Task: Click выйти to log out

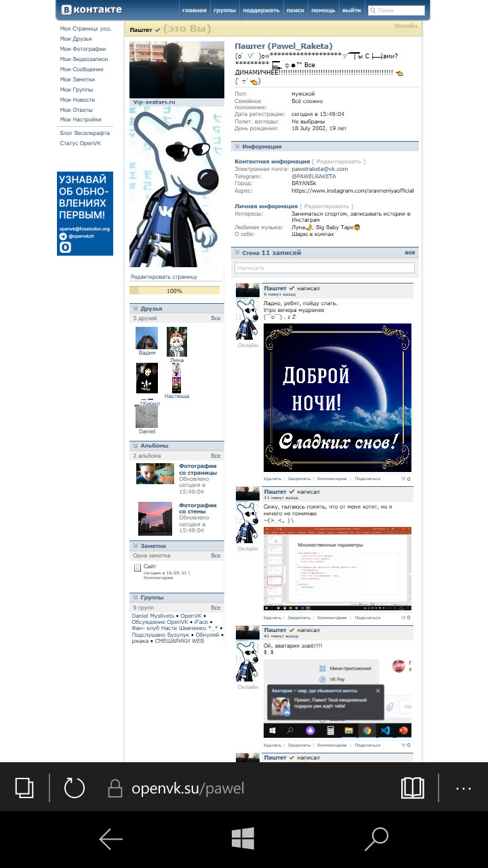Action: point(352,10)
